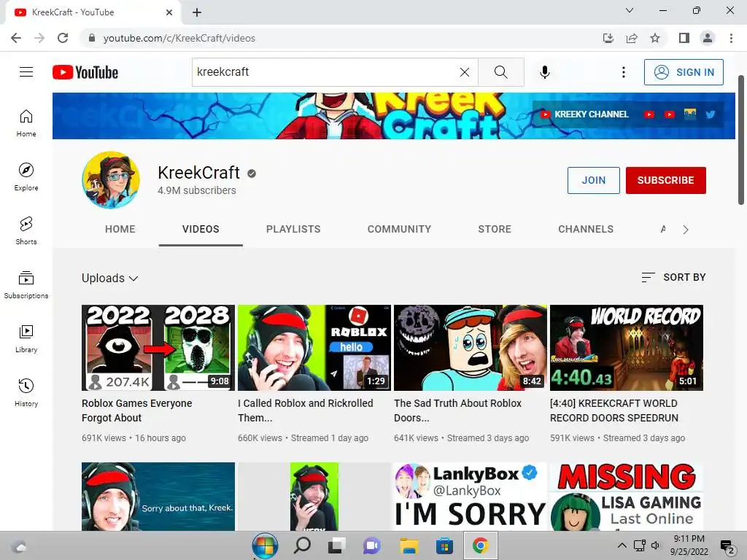Screen dimensions: 747x560
Task: Select the VIDEOS tab
Action: coord(201,229)
